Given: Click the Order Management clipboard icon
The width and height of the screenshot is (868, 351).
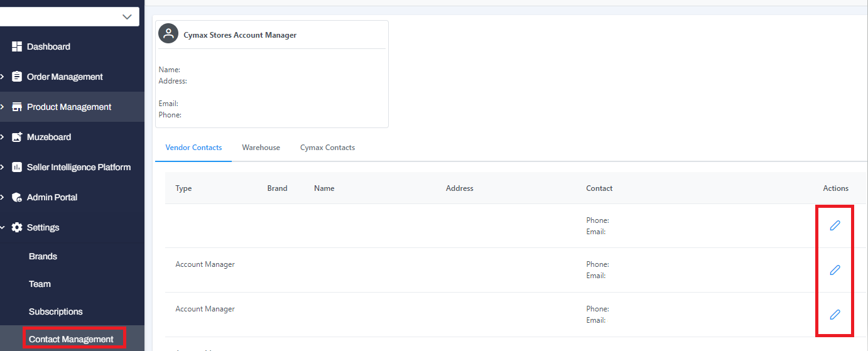Looking at the screenshot, I should point(17,77).
